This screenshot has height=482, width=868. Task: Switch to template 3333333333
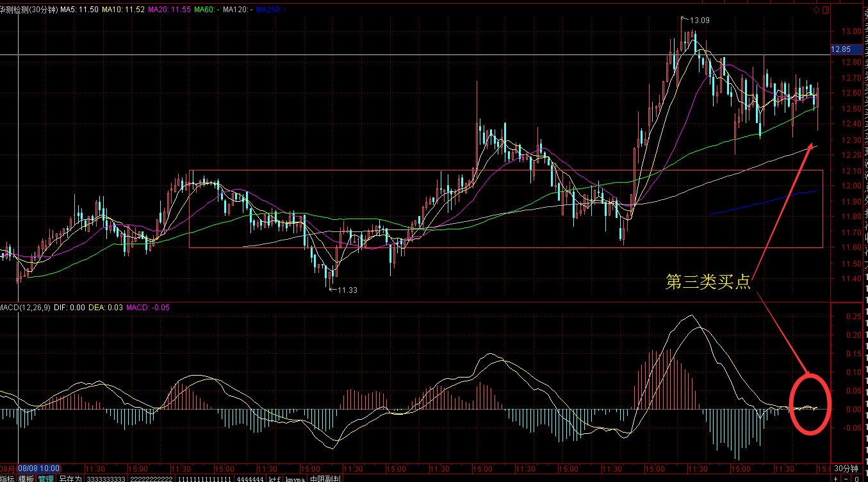(x=106, y=478)
